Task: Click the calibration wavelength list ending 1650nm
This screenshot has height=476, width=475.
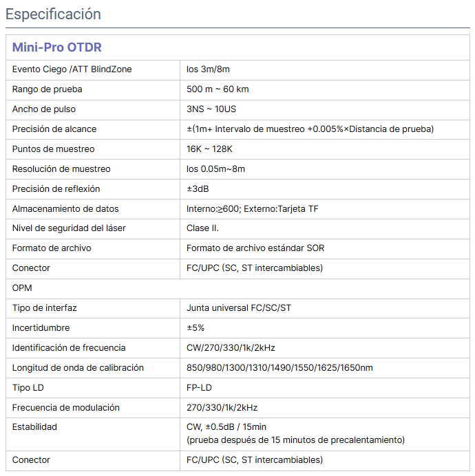Action: coord(279,368)
